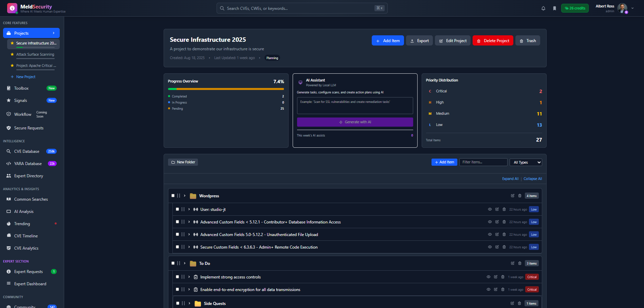Expand the Unauthenticated File Upload item chevron
Image resolution: width=644 pixels, height=308 pixels.
pyautogui.click(x=189, y=234)
